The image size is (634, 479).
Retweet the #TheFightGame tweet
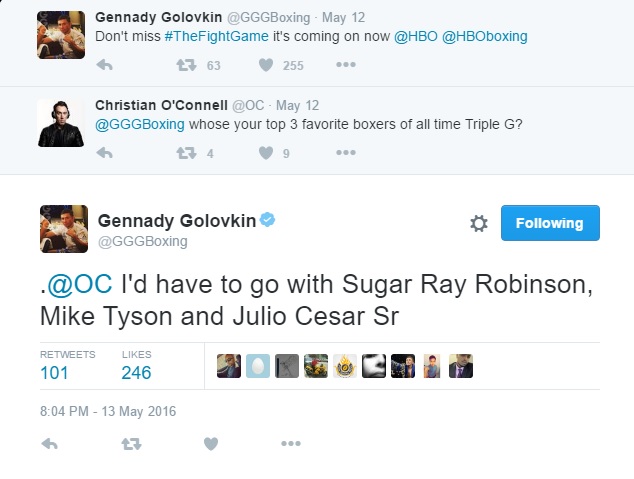[185, 67]
